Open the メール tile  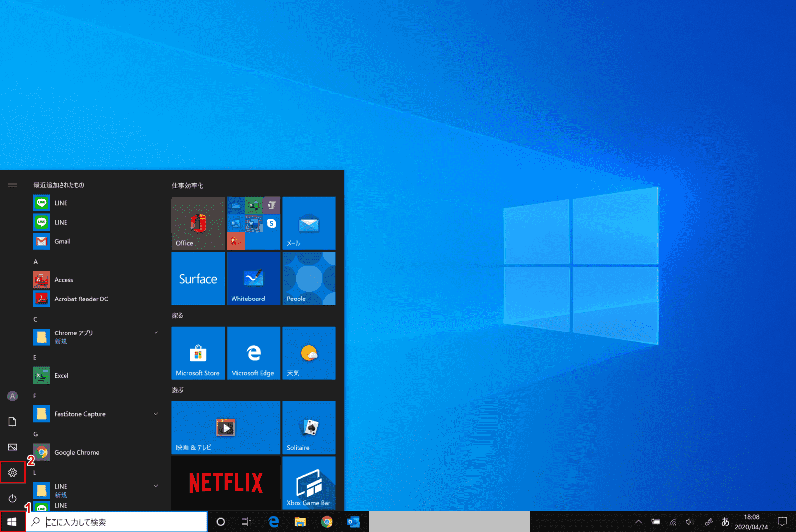pos(309,223)
